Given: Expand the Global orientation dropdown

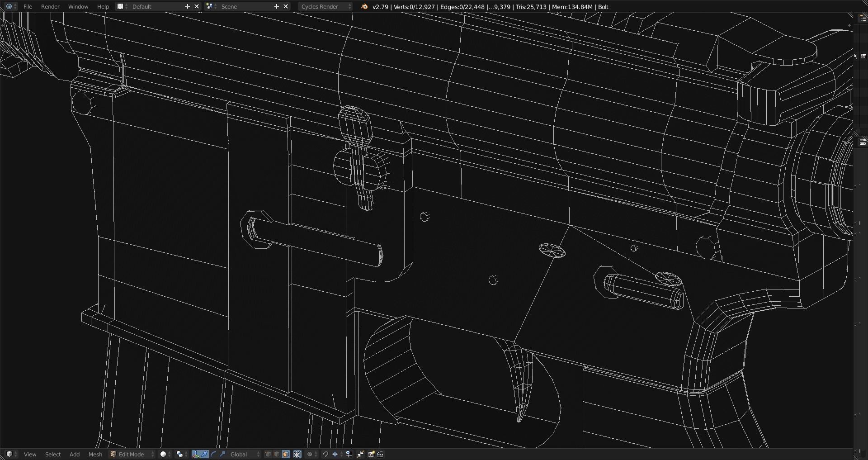Looking at the screenshot, I should tap(245, 454).
